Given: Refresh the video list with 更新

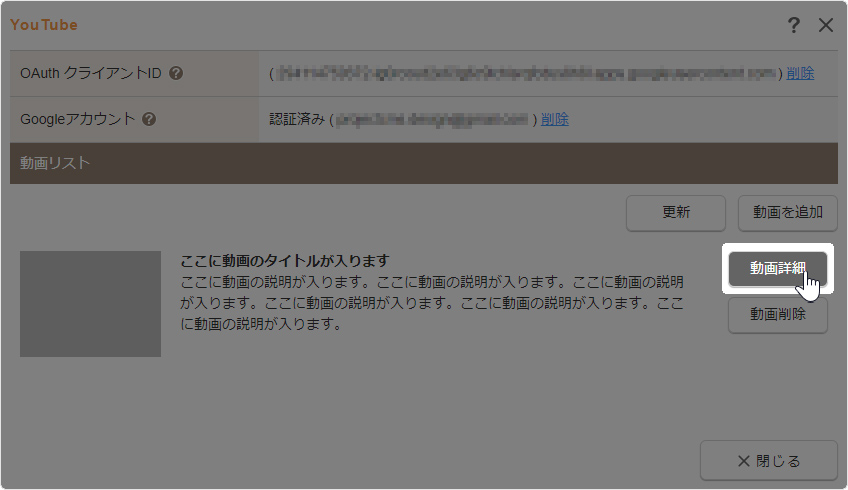Looking at the screenshot, I should click(675, 213).
